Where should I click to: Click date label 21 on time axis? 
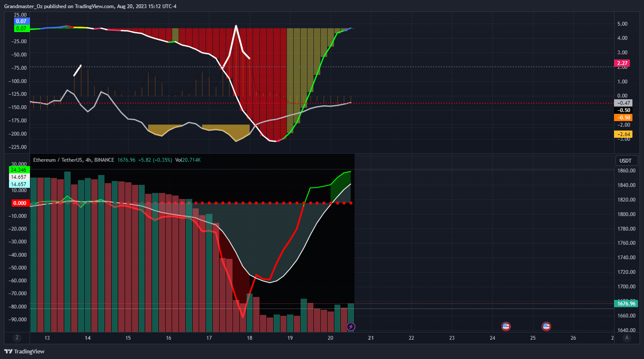coord(371,338)
